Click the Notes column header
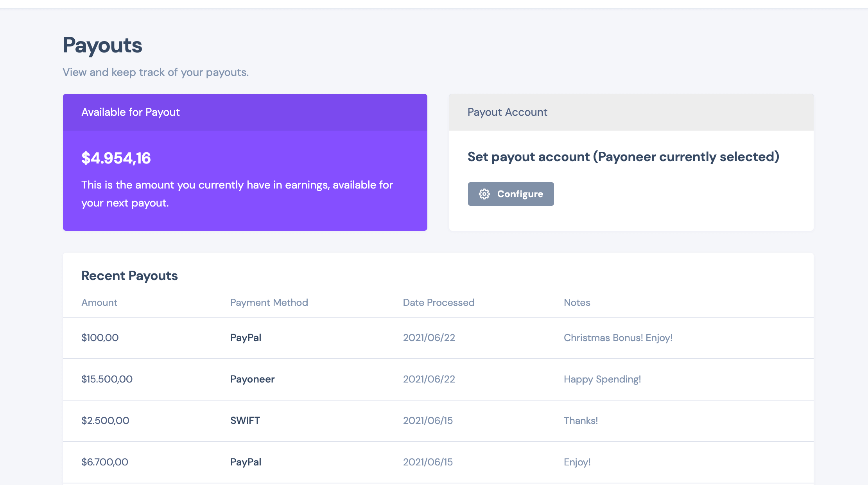The image size is (868, 485). click(x=577, y=302)
